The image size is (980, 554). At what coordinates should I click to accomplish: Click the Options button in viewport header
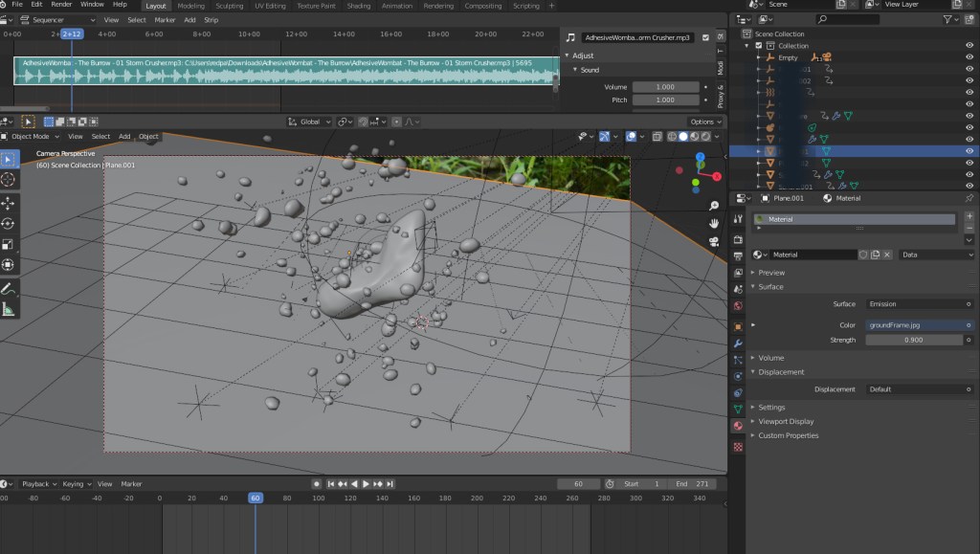click(x=704, y=122)
